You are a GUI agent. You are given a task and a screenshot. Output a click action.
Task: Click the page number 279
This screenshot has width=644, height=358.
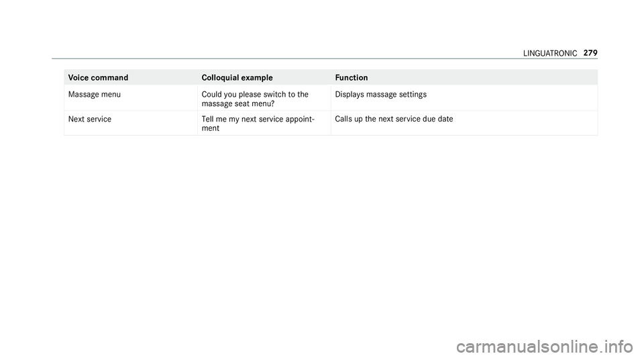tap(590, 53)
